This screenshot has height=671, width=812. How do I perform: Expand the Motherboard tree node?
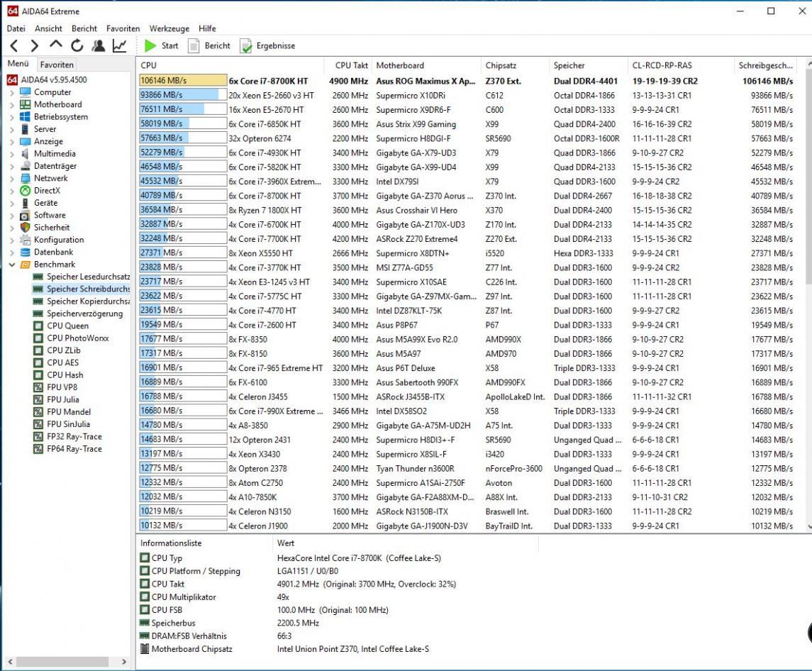pos(12,105)
